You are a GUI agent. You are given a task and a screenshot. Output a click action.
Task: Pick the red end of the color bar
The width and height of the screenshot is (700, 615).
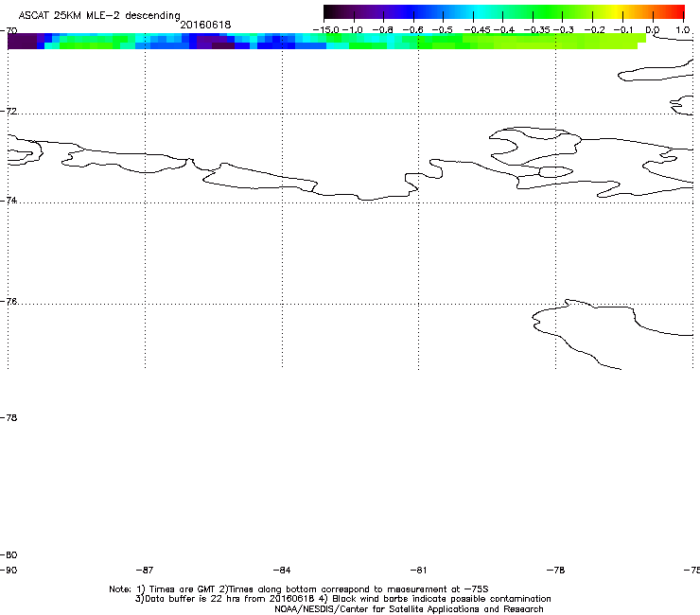(676, 11)
